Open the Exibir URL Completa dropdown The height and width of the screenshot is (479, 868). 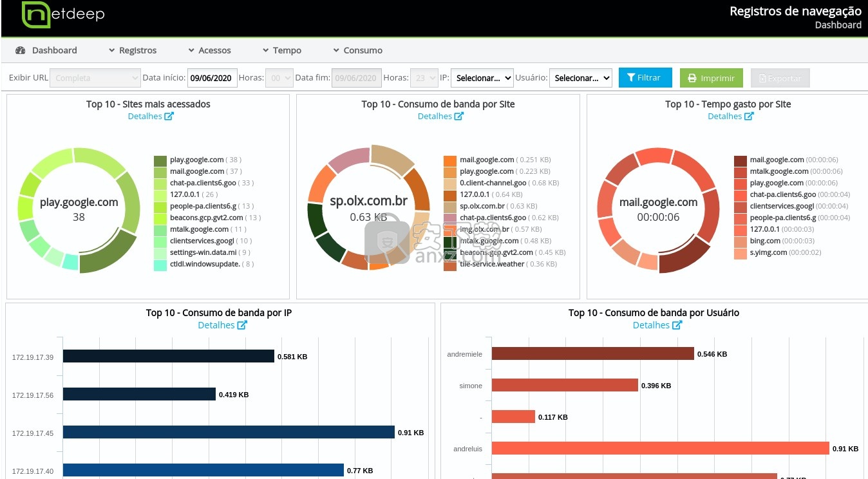pos(95,78)
